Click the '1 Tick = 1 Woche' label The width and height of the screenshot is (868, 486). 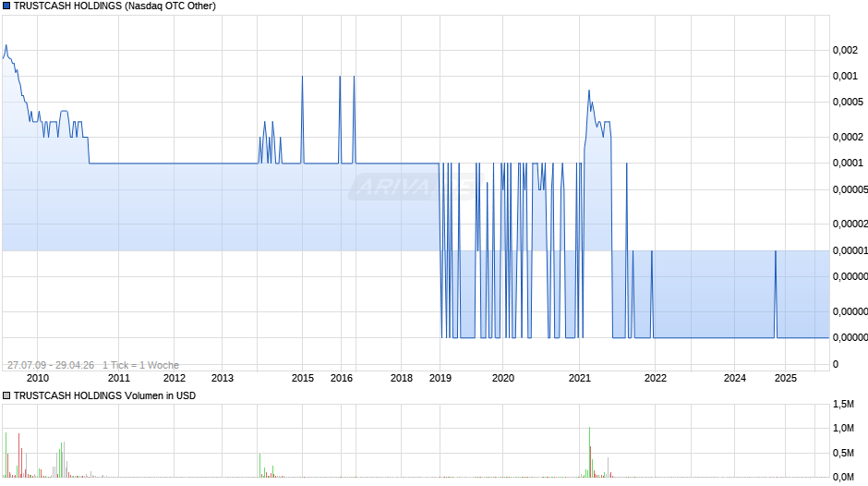pyautogui.click(x=140, y=365)
